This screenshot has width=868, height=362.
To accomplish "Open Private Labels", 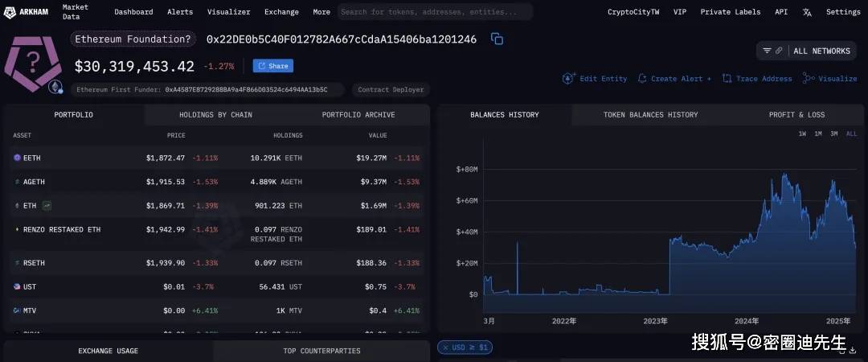I will click(730, 11).
